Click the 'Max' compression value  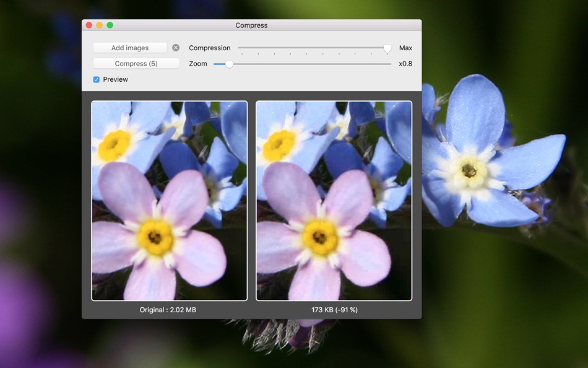point(406,48)
